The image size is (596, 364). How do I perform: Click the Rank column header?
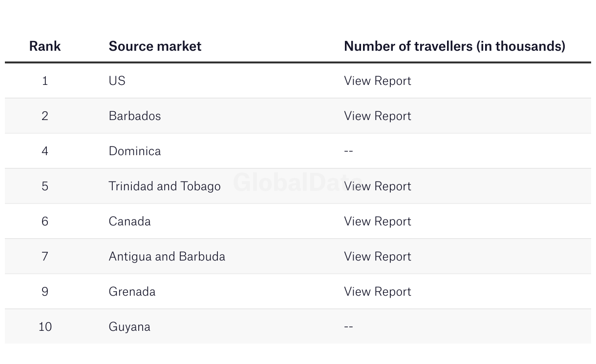(45, 46)
